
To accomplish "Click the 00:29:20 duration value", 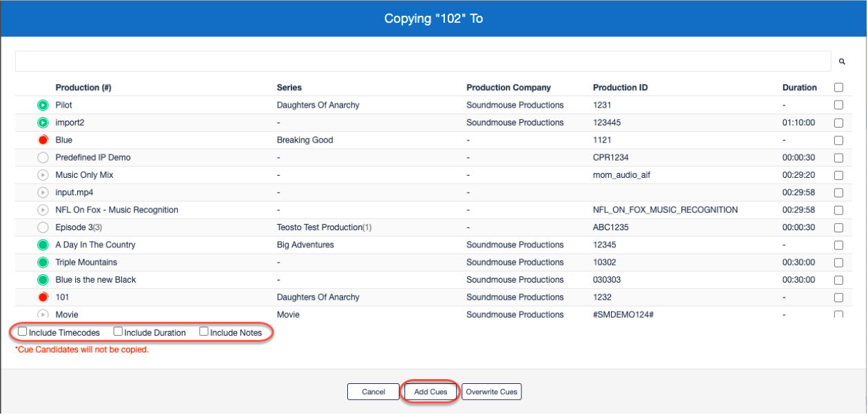I will pyautogui.click(x=798, y=175).
